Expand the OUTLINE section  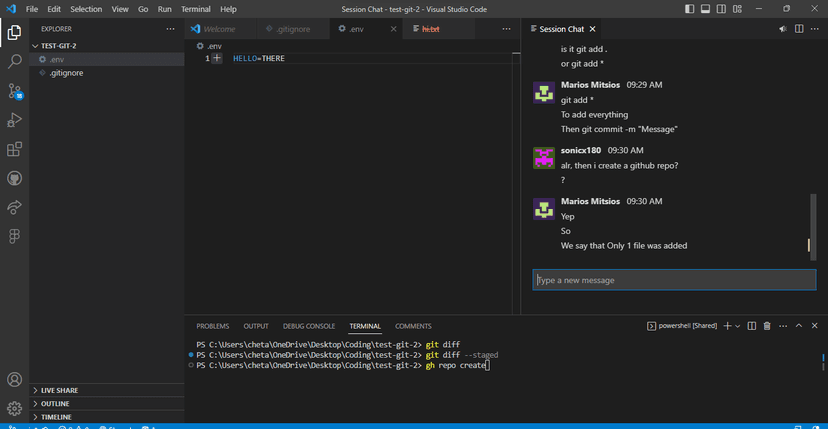(x=55, y=404)
